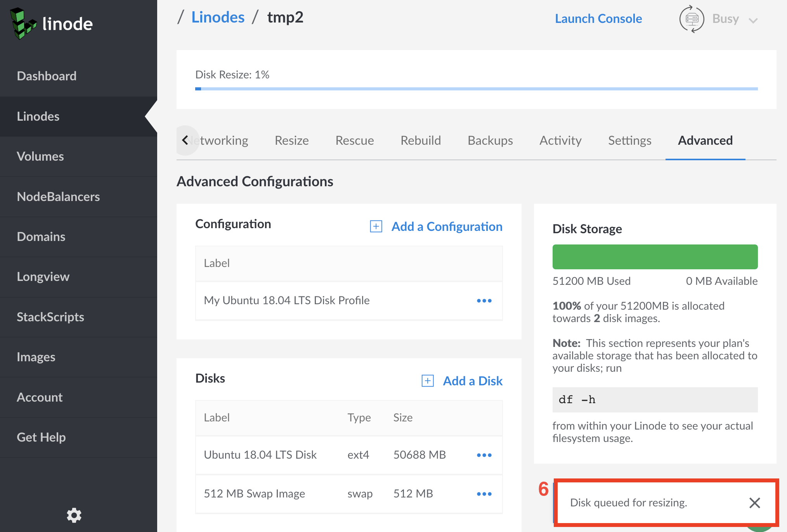The image size is (787, 532).
Task: Click the 50688 MB size value
Action: pyautogui.click(x=420, y=455)
